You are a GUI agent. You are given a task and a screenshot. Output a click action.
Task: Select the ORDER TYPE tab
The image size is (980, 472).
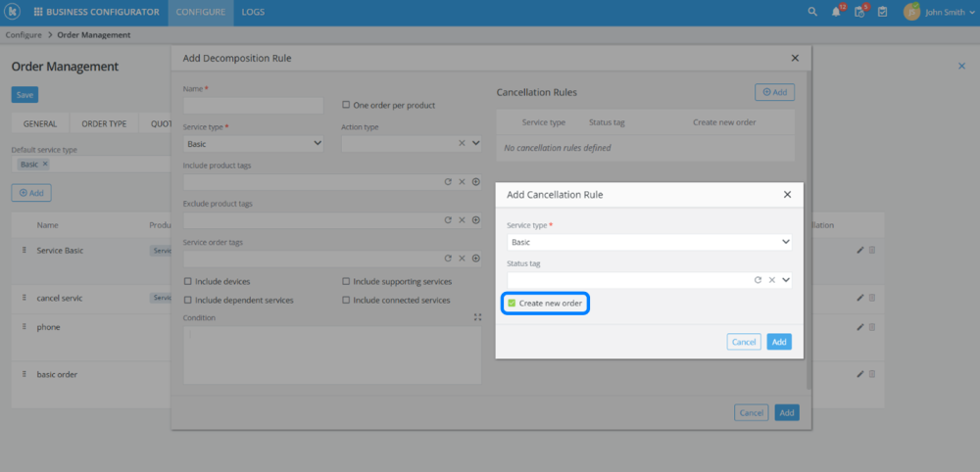(104, 124)
